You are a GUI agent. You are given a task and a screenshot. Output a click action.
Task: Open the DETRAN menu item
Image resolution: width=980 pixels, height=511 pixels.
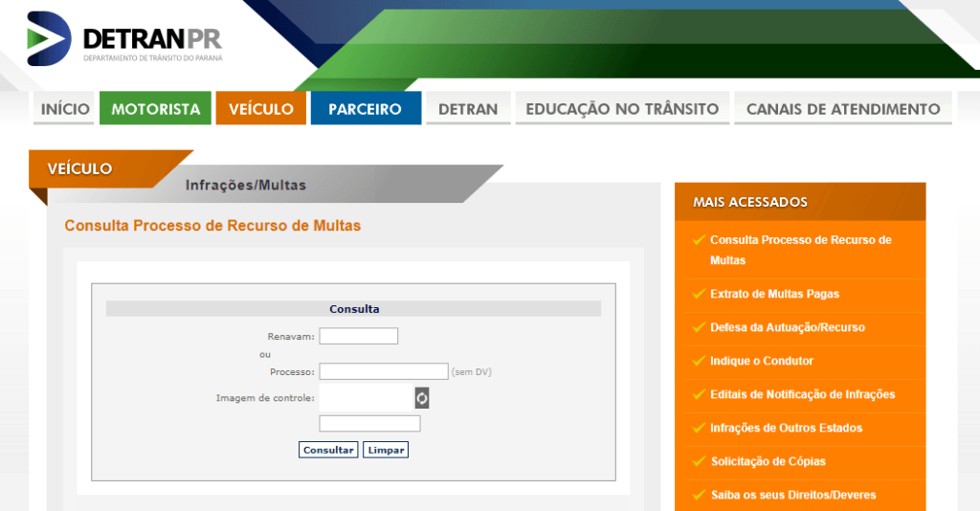coord(468,109)
